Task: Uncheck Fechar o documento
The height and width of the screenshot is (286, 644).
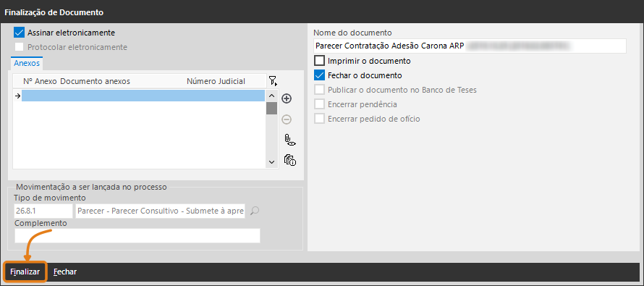Action: click(319, 75)
